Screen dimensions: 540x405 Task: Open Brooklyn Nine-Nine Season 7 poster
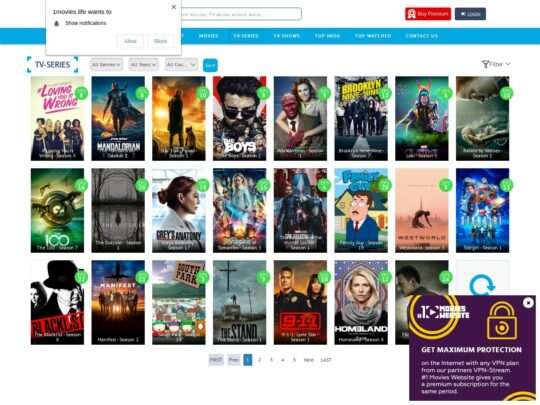[361, 118]
